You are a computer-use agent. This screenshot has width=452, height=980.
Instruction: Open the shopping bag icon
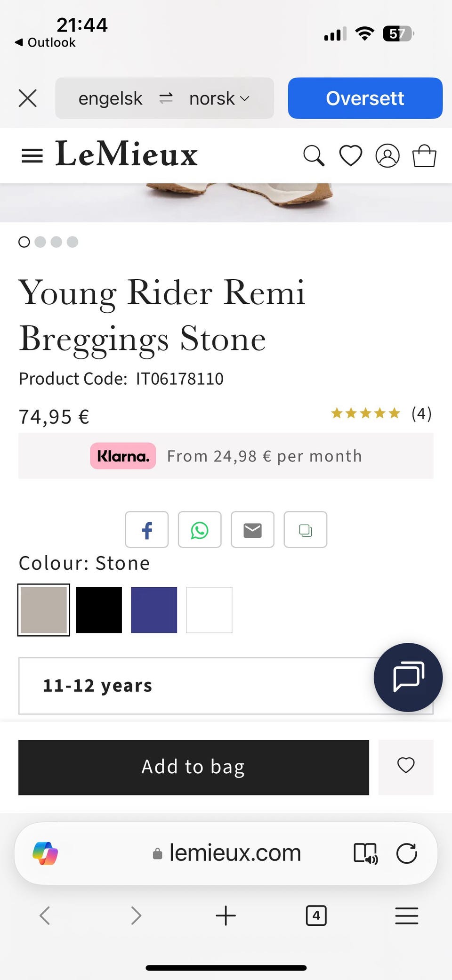tap(424, 155)
